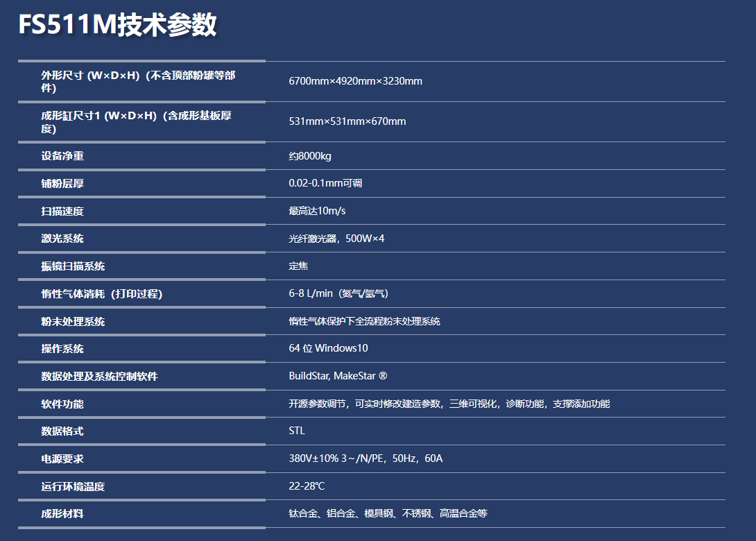The width and height of the screenshot is (756, 541).
Task: Click the FS511M技术参数 heading
Action: click(x=117, y=25)
